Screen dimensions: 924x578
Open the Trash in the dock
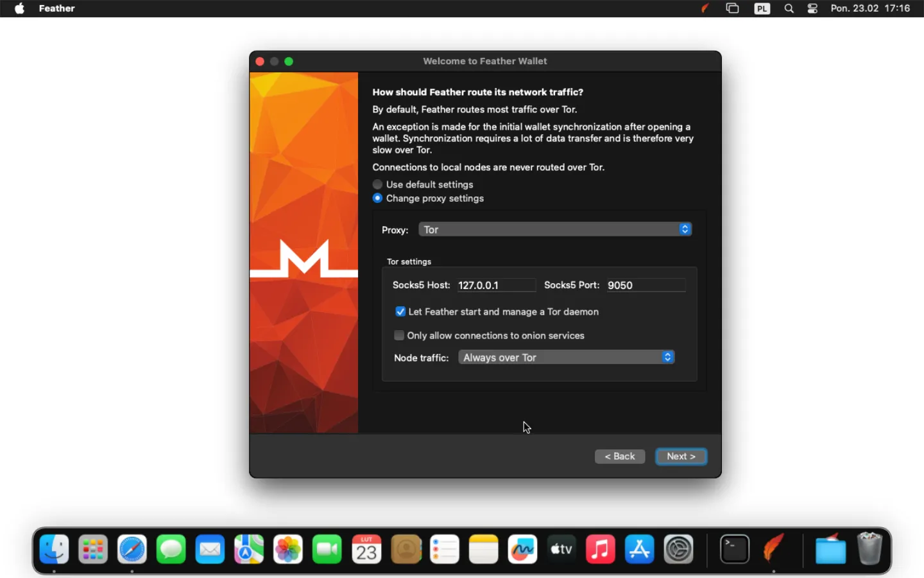(x=871, y=550)
